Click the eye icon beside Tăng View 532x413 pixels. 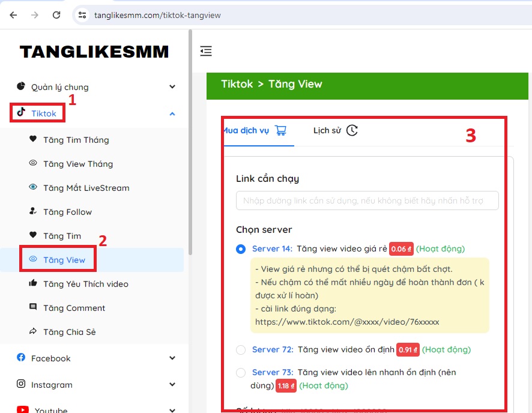[33, 259]
